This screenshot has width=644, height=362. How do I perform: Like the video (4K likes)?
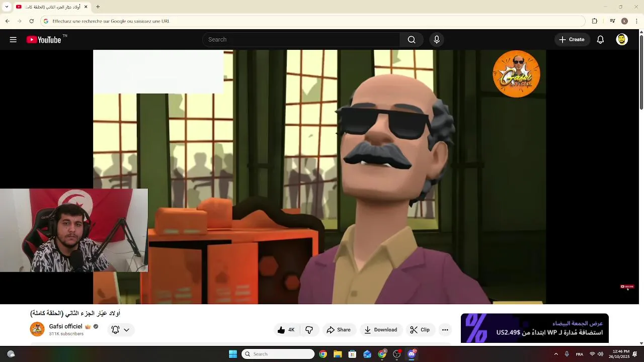point(287,330)
